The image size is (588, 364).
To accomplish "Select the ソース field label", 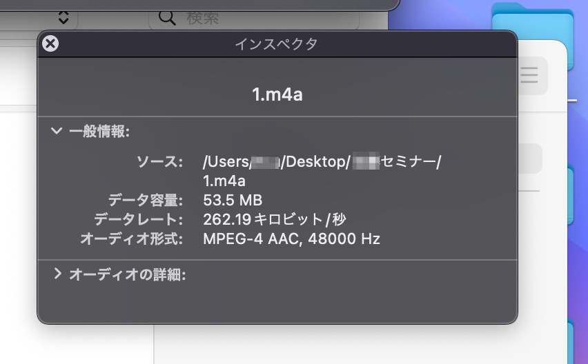I will (x=159, y=162).
